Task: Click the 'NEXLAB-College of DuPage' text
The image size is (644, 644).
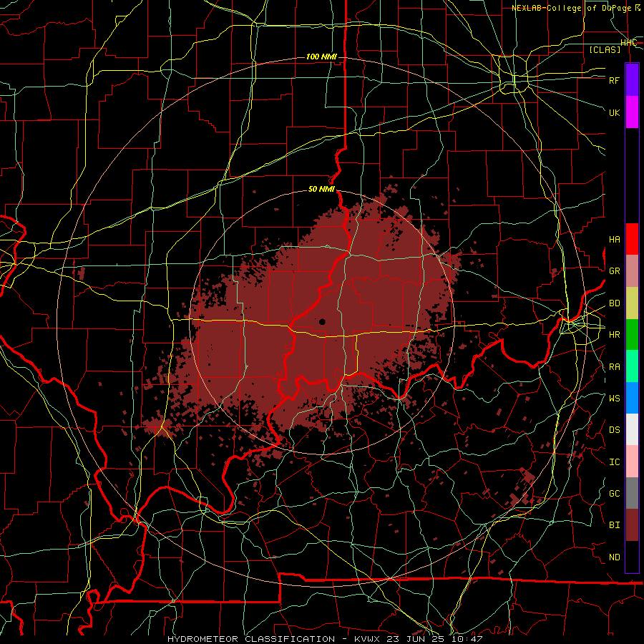Action: 573,8
